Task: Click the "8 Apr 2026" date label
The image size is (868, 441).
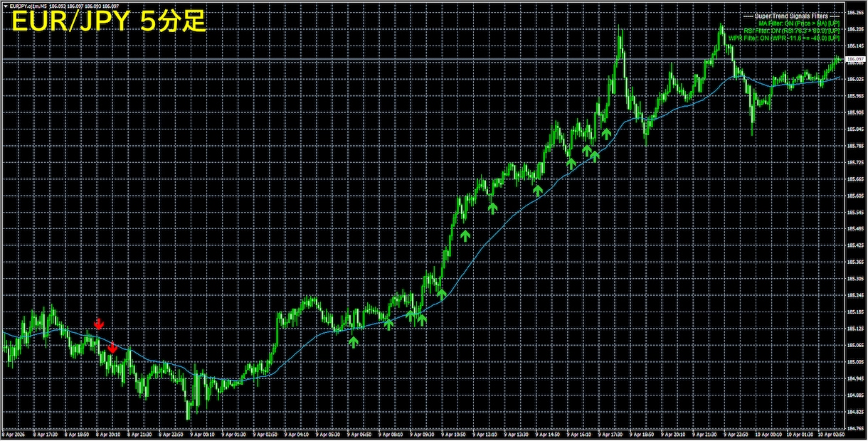Action: coord(13,433)
